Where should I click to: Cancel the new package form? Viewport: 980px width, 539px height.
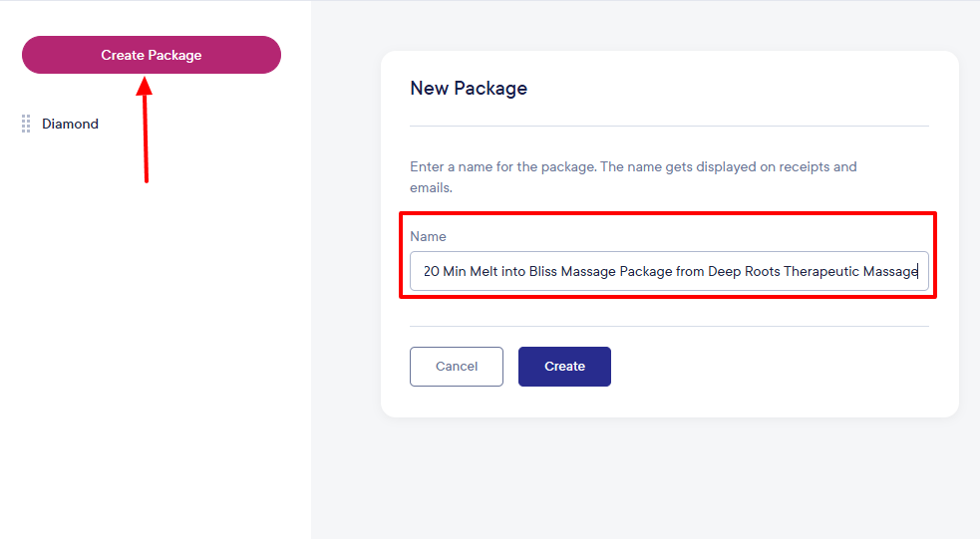[457, 367]
